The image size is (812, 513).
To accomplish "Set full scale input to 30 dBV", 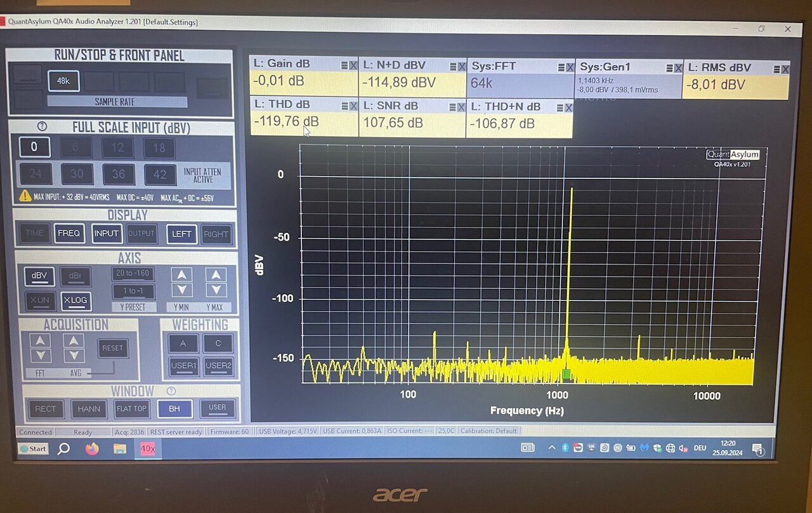I will click(77, 174).
